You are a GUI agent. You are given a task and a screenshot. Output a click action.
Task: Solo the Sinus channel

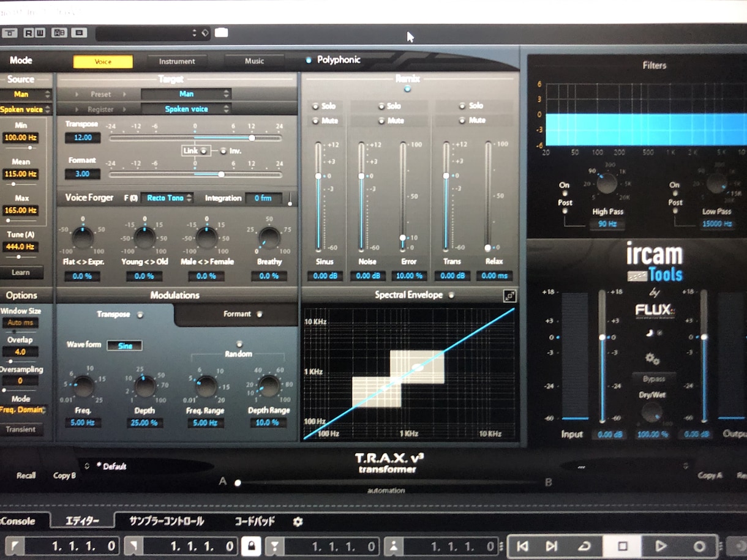[316, 106]
